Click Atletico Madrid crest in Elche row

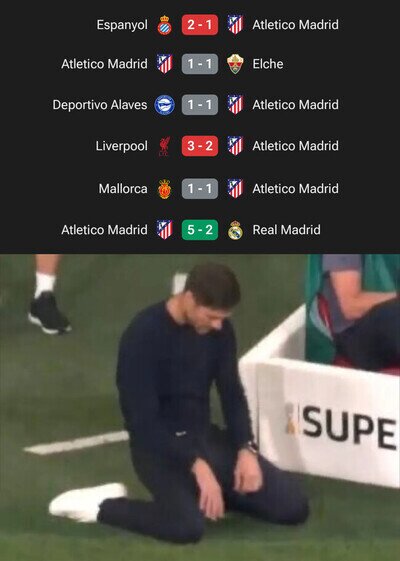click(165, 64)
